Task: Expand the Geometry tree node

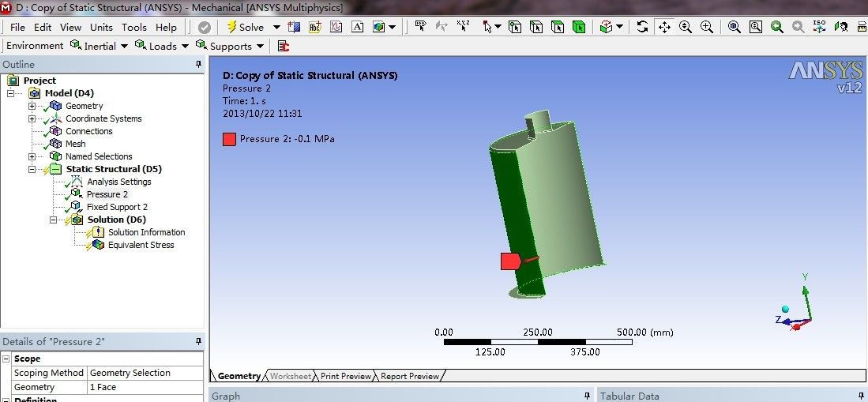Action: click(x=32, y=106)
